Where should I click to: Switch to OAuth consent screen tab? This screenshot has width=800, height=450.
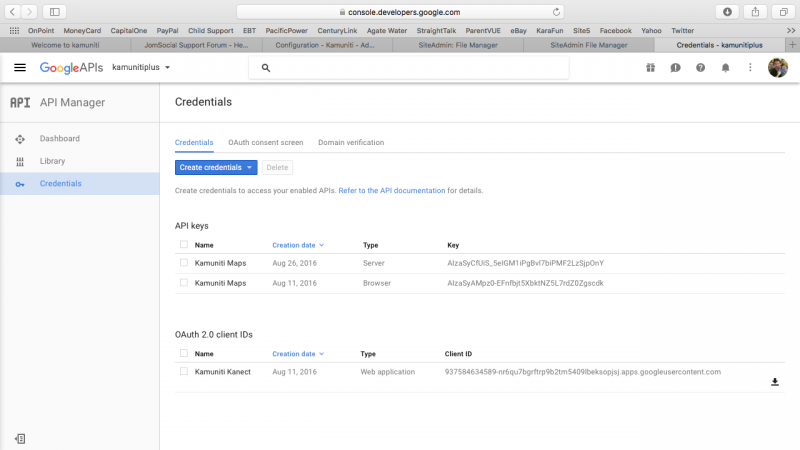(x=266, y=142)
